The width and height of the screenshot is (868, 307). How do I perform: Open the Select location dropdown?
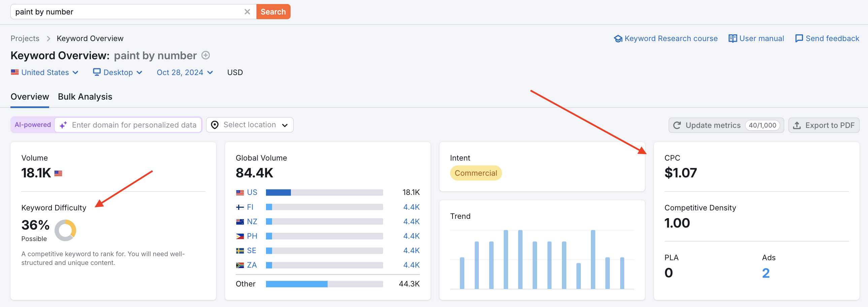pos(250,125)
